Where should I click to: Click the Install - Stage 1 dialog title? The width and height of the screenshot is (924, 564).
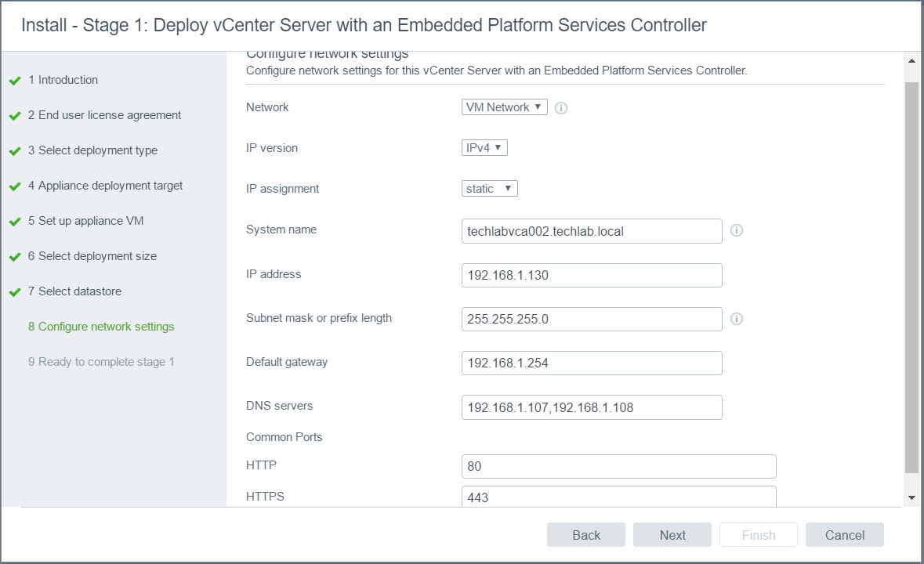point(364,25)
